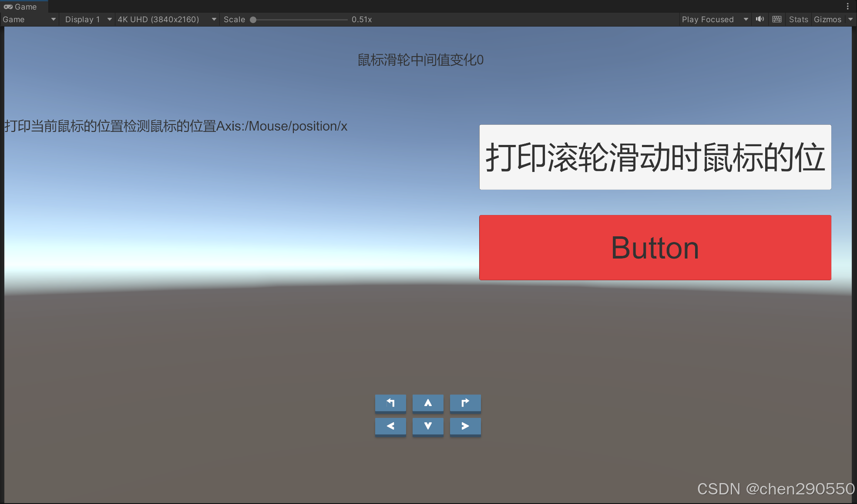Click the down arrow direction button
Image resolution: width=857 pixels, height=504 pixels.
pyautogui.click(x=428, y=426)
